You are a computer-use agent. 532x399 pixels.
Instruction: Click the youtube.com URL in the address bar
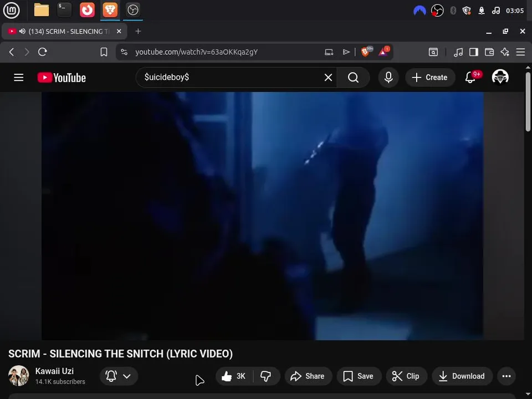click(x=196, y=52)
